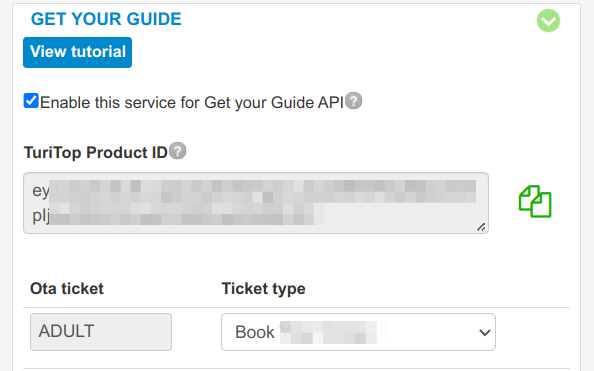Open help next to TuriTop Product ID
Screen dimensions: 594x371
(x=177, y=151)
